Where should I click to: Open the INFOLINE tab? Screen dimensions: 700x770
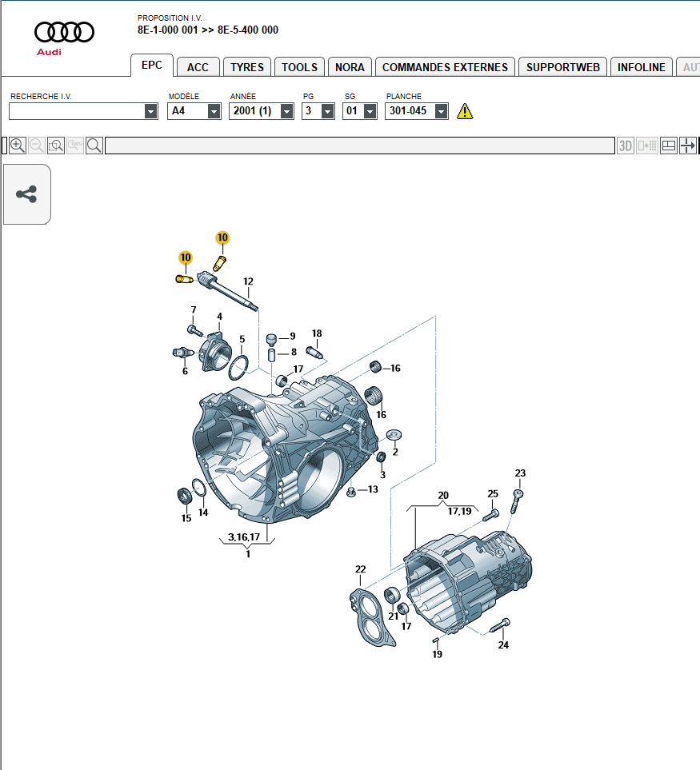pyautogui.click(x=641, y=67)
